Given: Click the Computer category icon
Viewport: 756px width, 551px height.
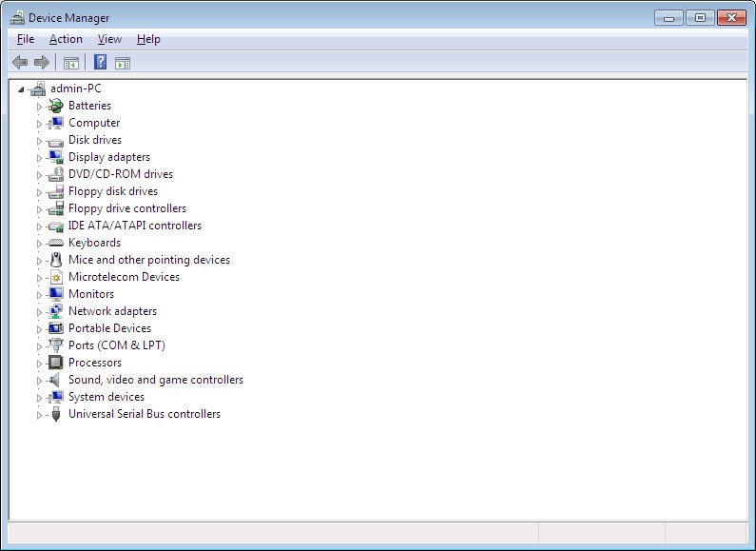Looking at the screenshot, I should (56, 123).
